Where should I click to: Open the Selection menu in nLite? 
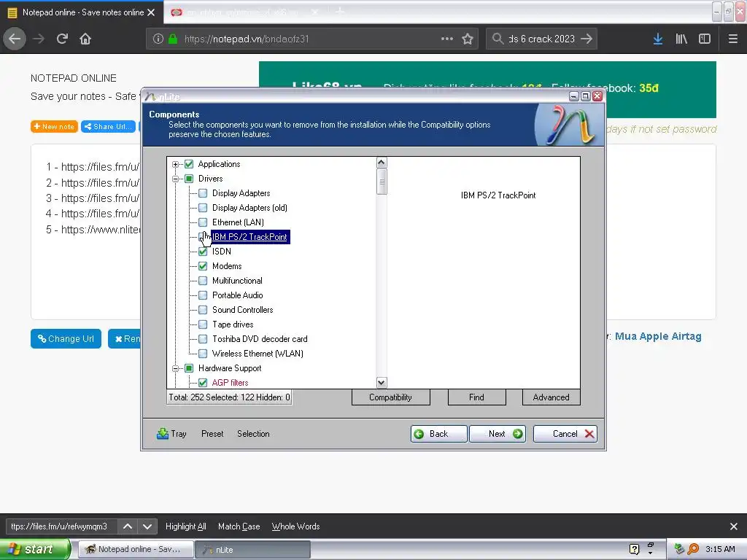click(253, 434)
